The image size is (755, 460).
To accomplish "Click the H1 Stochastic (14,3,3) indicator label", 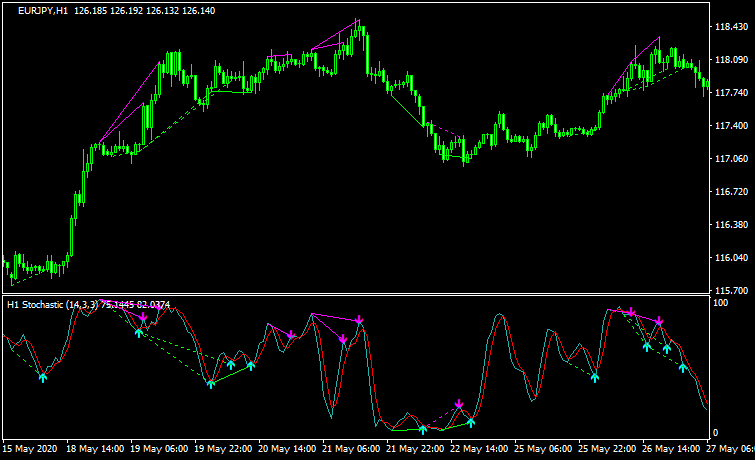I will click(52, 304).
